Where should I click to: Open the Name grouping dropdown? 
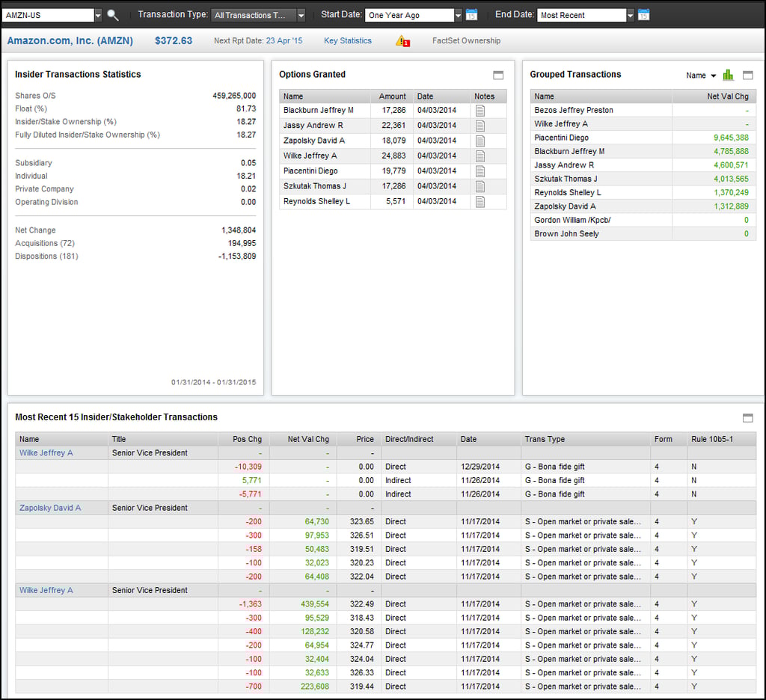pos(701,76)
